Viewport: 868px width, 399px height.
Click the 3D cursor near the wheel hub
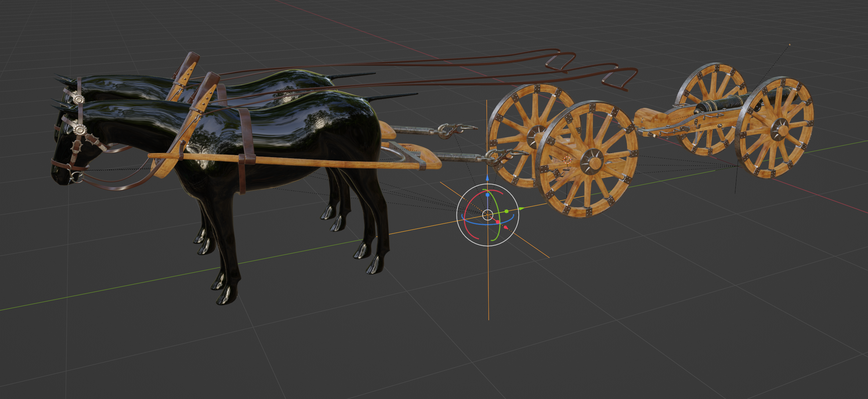[x=567, y=160]
